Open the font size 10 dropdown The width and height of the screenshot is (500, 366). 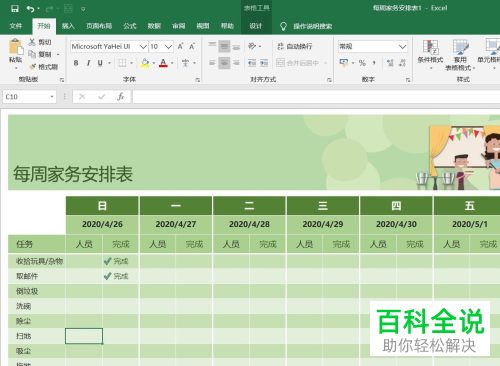pos(169,47)
